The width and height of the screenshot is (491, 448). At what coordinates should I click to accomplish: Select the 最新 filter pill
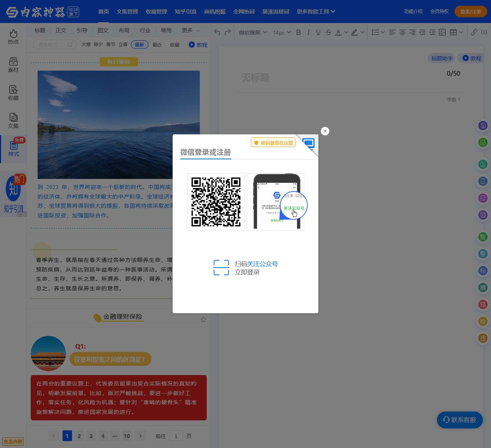coord(140,45)
